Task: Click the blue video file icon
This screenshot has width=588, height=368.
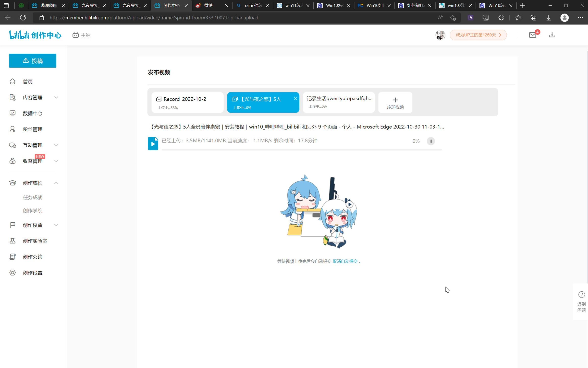Action: click(x=153, y=144)
